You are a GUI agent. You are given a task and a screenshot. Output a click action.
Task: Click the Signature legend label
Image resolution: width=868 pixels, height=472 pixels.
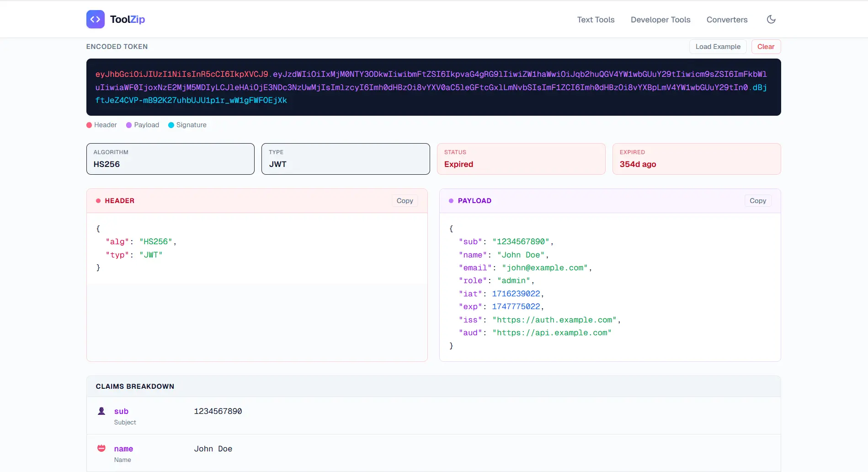click(192, 125)
